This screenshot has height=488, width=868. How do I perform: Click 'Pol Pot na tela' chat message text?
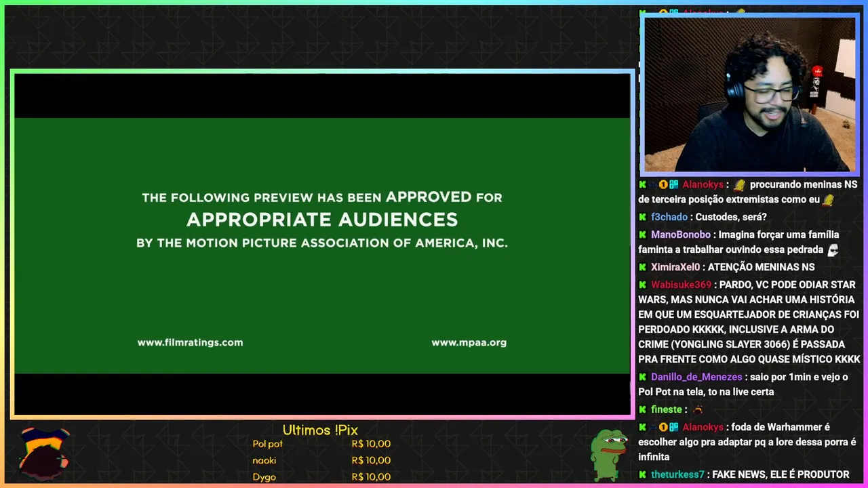point(673,392)
